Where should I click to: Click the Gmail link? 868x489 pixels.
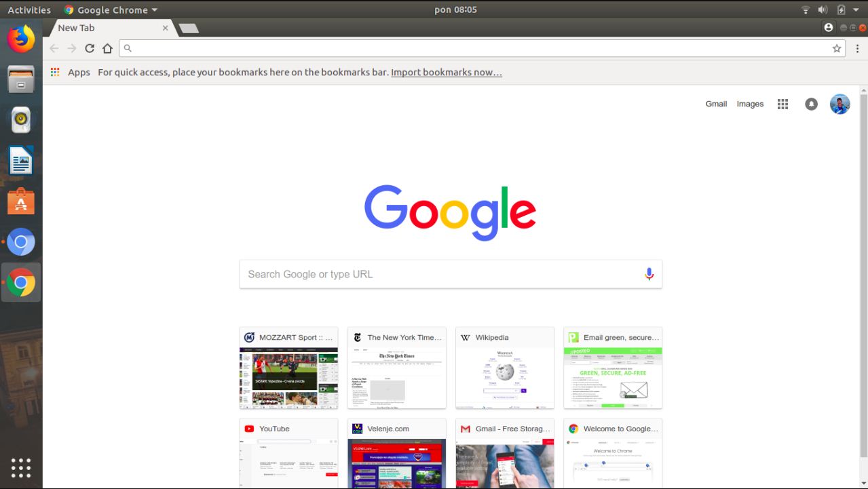pos(716,104)
